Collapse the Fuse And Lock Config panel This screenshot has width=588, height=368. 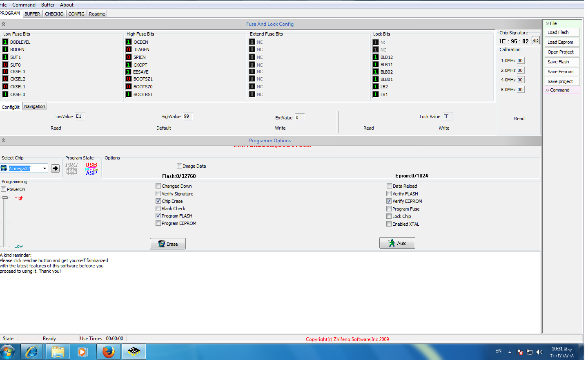click(3, 24)
